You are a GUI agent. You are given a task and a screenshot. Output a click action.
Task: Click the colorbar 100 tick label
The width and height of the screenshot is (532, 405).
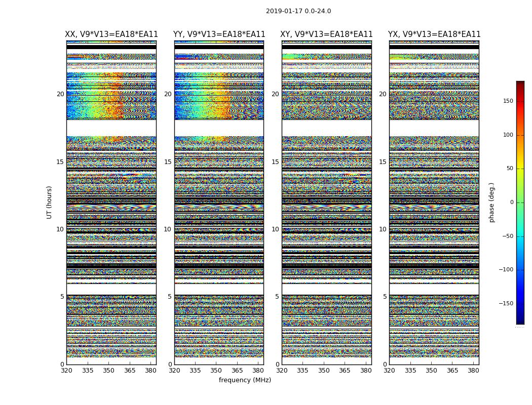point(508,135)
